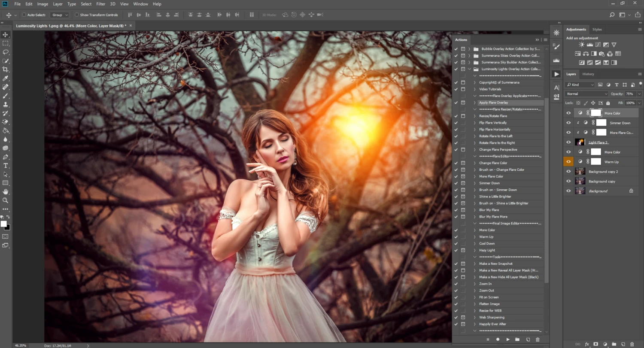This screenshot has height=348, width=644.
Task: Click the add layer mask icon
Action: pyautogui.click(x=595, y=344)
